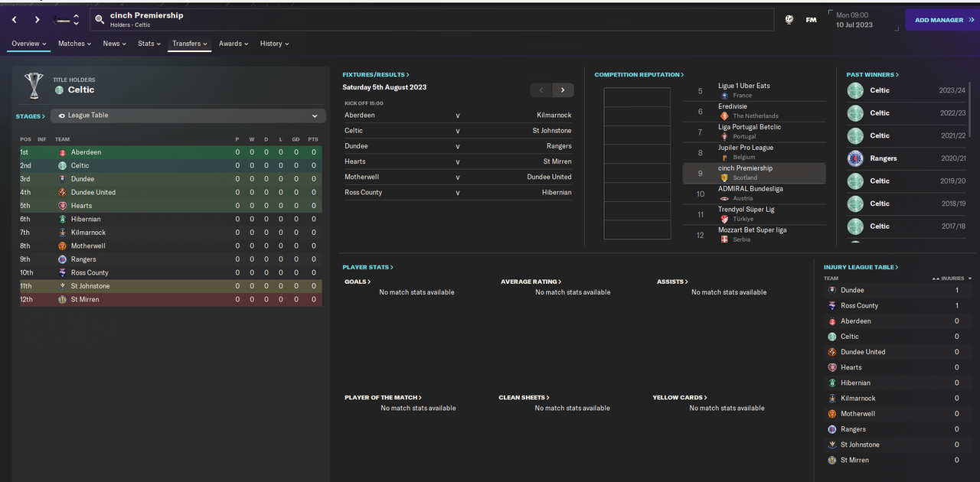Select Eredivisie in reputation list
The width and height of the screenshot is (980, 482).
coord(754,111)
